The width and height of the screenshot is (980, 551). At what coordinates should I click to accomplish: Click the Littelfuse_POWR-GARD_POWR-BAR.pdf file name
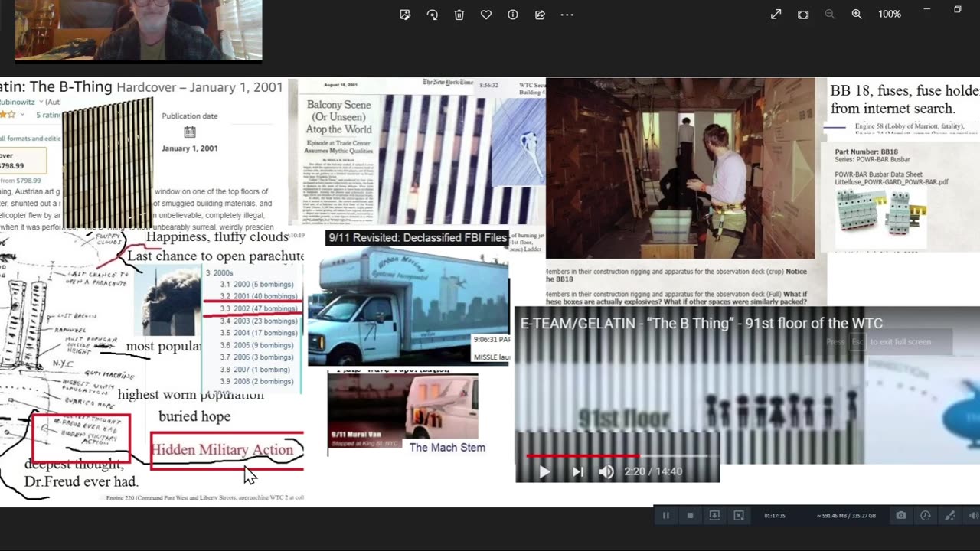(x=891, y=182)
